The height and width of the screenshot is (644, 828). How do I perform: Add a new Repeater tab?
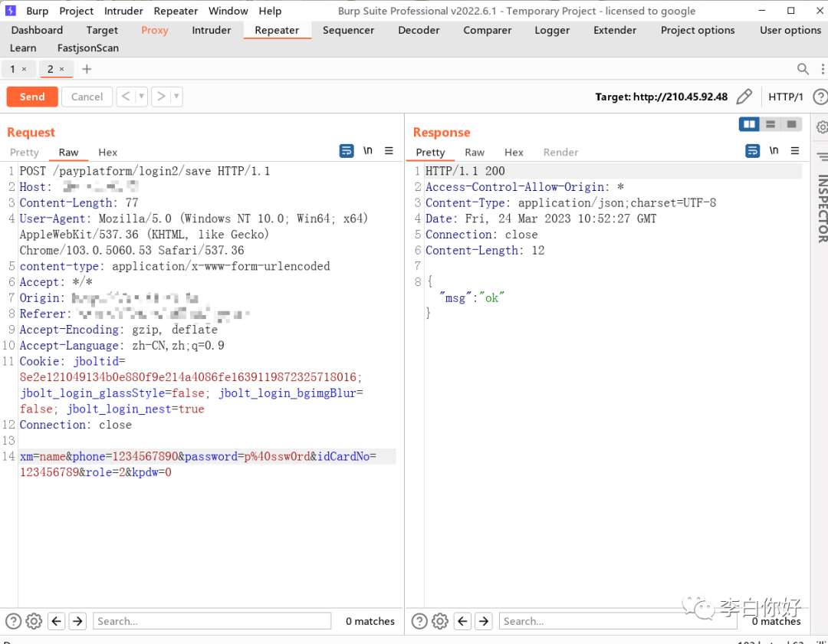point(87,69)
